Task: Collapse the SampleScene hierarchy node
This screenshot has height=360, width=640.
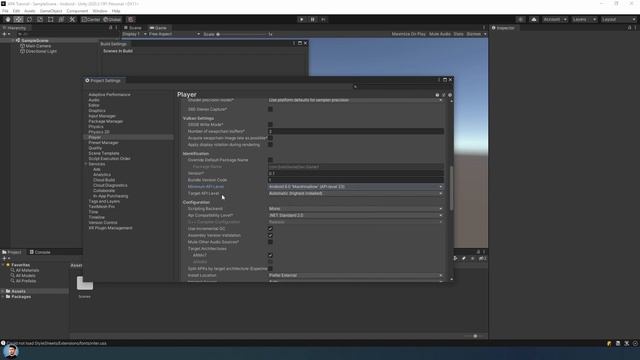Action: tap(13, 40)
